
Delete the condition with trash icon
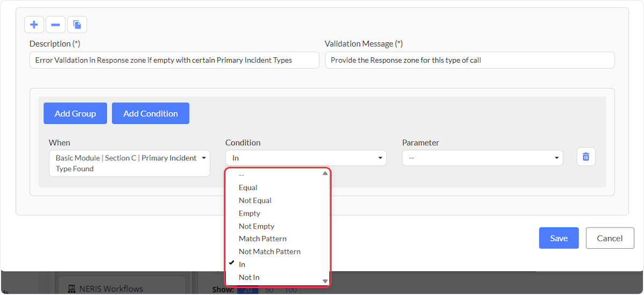tap(586, 157)
